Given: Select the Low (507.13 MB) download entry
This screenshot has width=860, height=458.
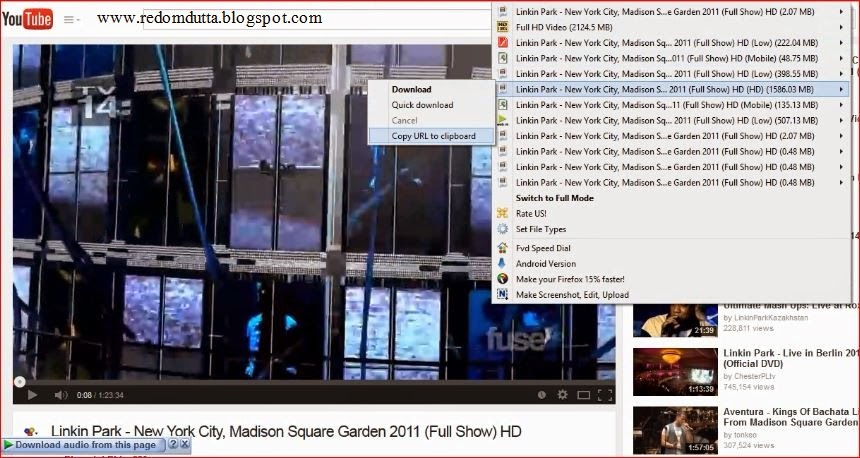Looking at the screenshot, I should click(x=671, y=120).
